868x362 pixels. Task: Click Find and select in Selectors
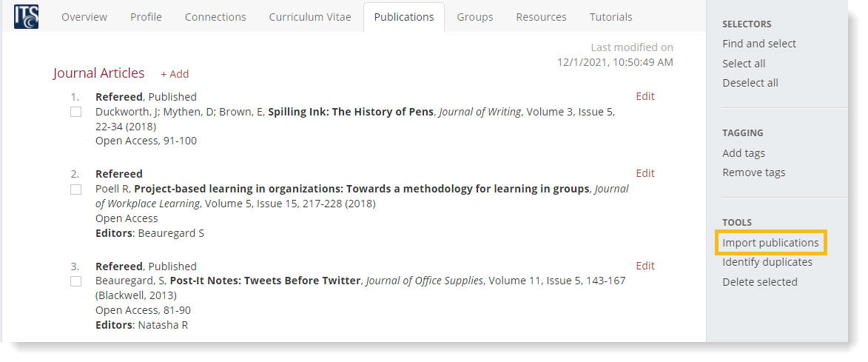click(x=759, y=44)
